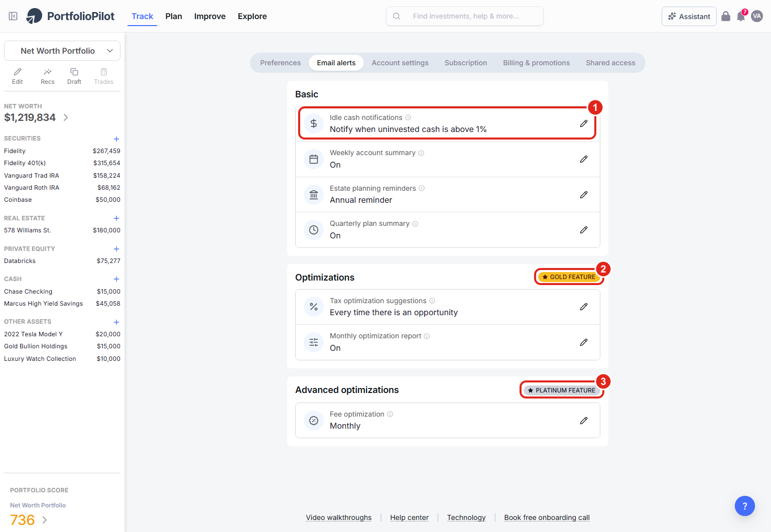The height and width of the screenshot is (532, 771).
Task: Open Help center link
Action: 409,517
